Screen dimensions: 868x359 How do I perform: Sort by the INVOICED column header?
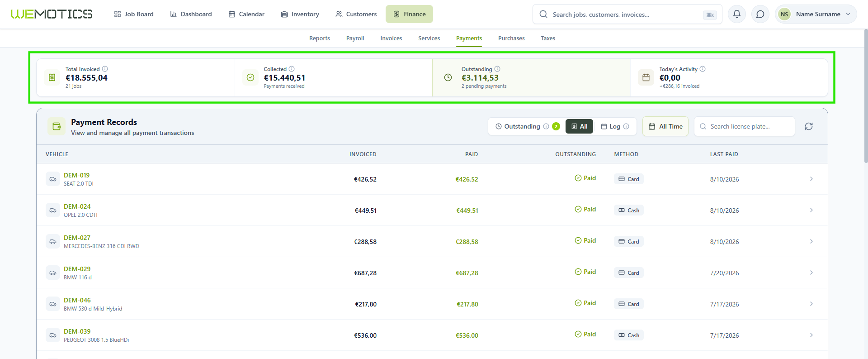tap(363, 154)
